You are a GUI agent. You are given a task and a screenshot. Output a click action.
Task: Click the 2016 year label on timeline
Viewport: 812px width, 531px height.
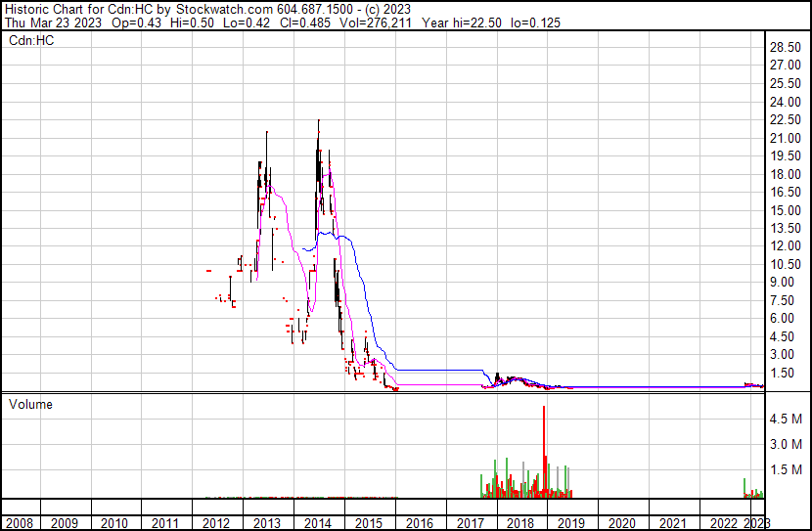point(420,522)
